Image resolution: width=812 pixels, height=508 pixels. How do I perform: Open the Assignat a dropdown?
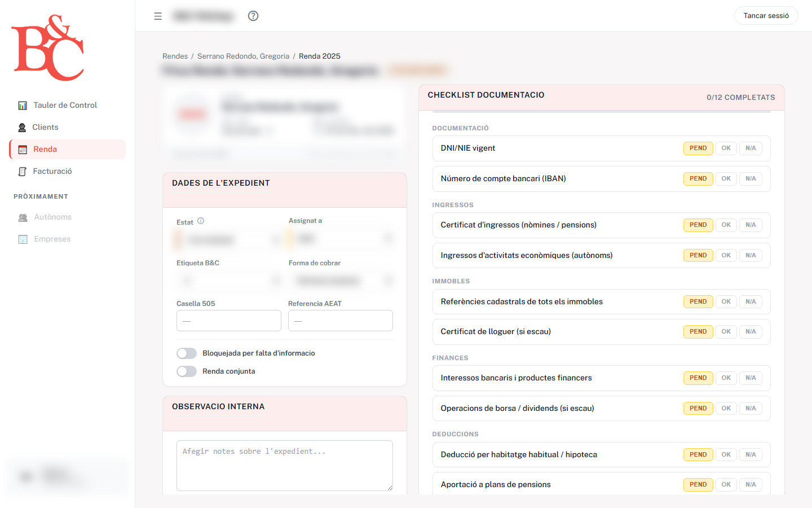(340, 239)
